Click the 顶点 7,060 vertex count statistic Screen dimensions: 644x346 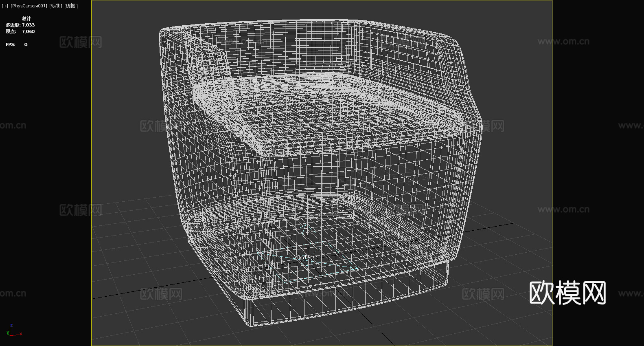pyautogui.click(x=20, y=31)
